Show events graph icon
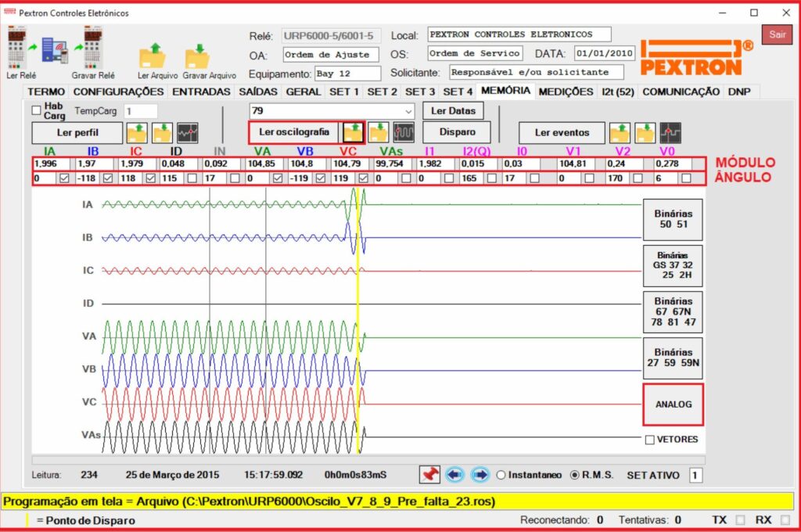This screenshot has height=532, width=801. click(670, 133)
